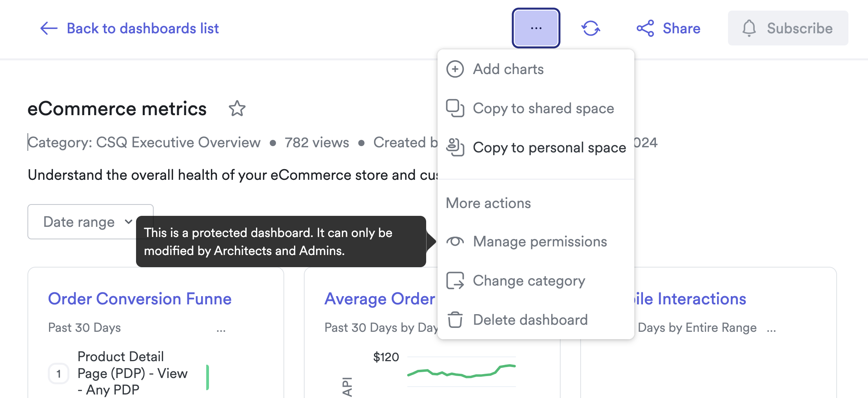
Task: Click the subscription bell icon
Action: [x=749, y=28]
